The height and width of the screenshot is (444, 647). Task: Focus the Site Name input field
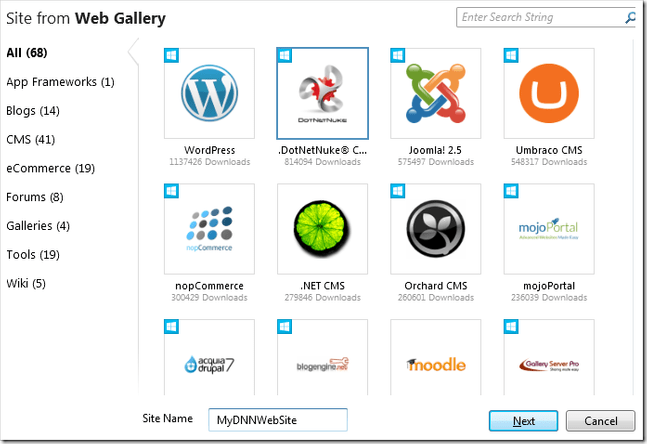point(278,420)
